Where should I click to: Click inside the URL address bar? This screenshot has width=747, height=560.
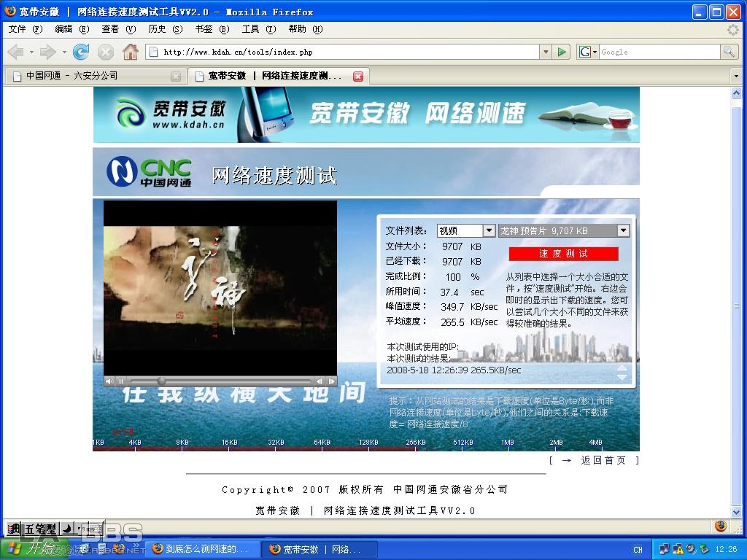[x=328, y=52]
